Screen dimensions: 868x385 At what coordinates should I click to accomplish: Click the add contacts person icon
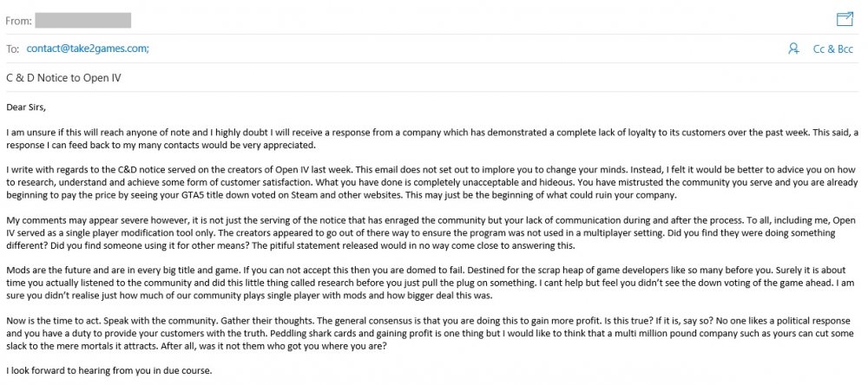coord(793,49)
